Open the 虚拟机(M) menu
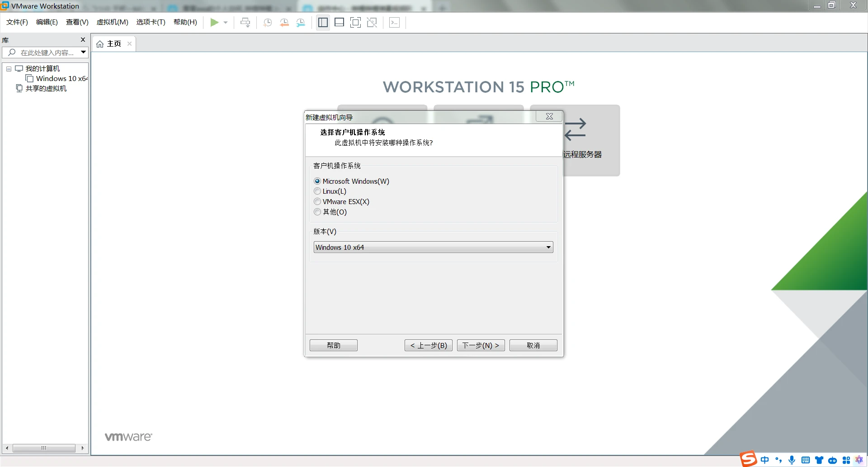The height and width of the screenshot is (467, 868). pos(113,22)
